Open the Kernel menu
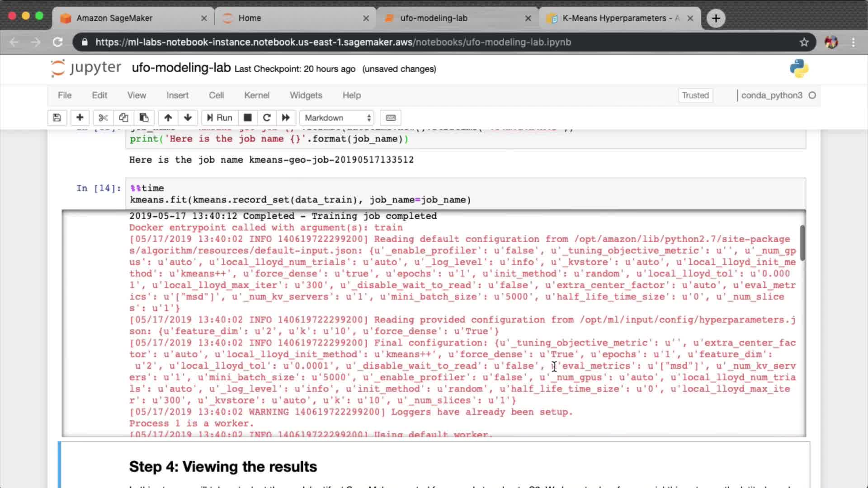Viewport: 868px width, 488px height. coord(256,95)
